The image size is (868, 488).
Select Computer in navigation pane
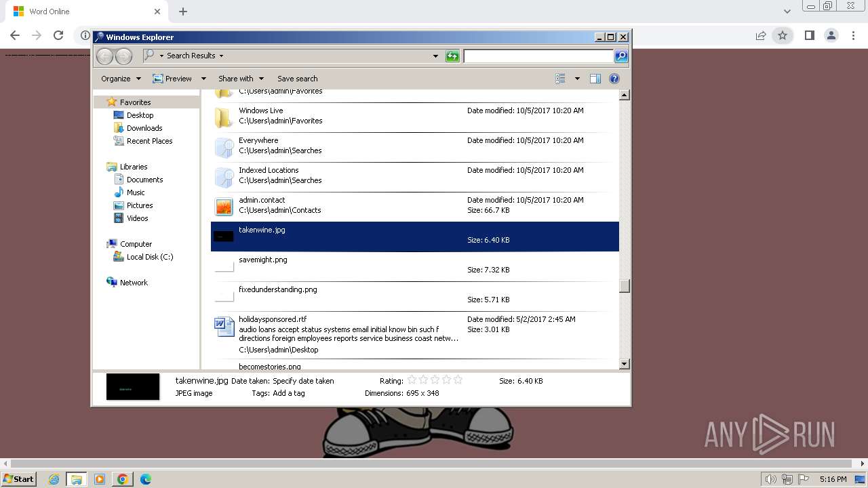136,244
